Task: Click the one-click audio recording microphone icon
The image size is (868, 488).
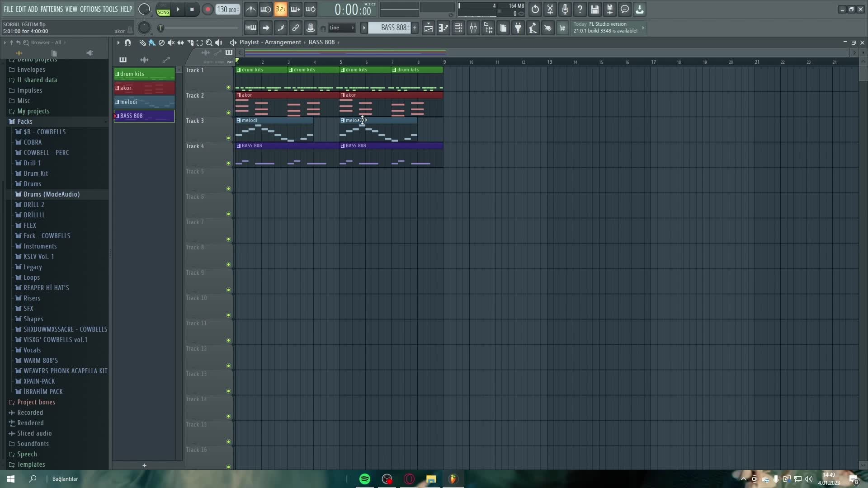Action: click(565, 9)
